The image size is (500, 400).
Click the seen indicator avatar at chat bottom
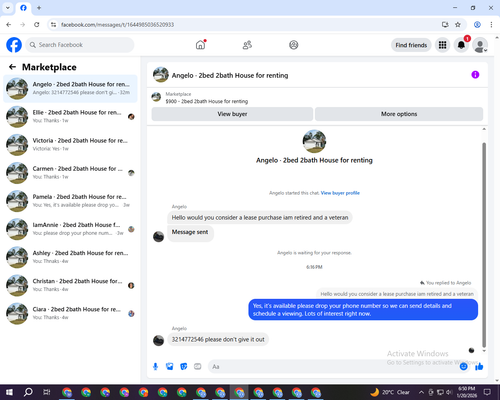[471, 350]
